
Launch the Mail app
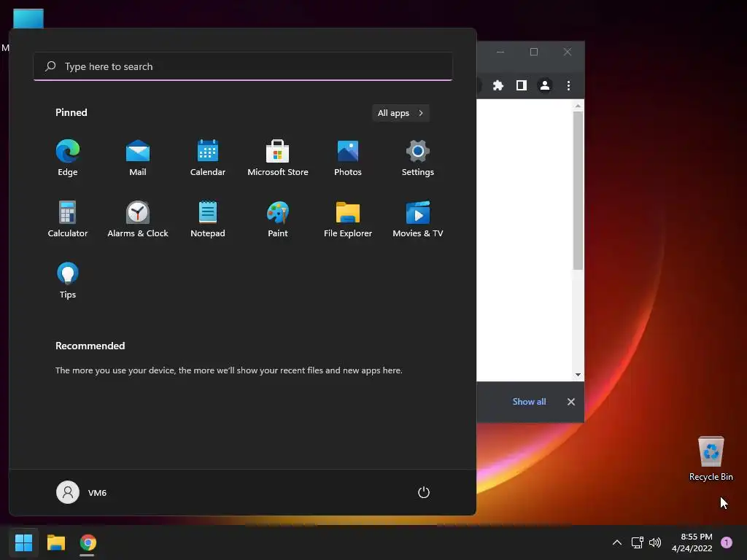138,158
